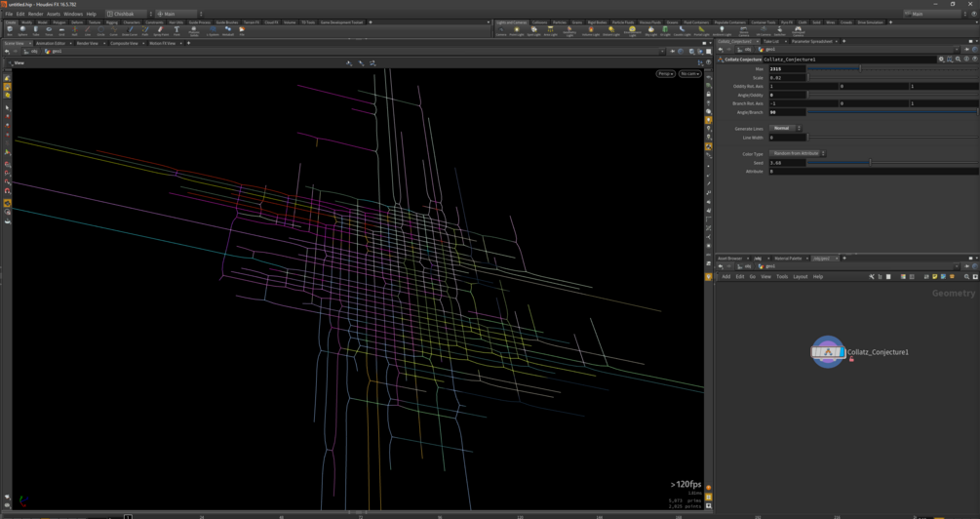Screen dimensions: 980x519
Task: Select the Box shelf tool
Action: (x=10, y=30)
